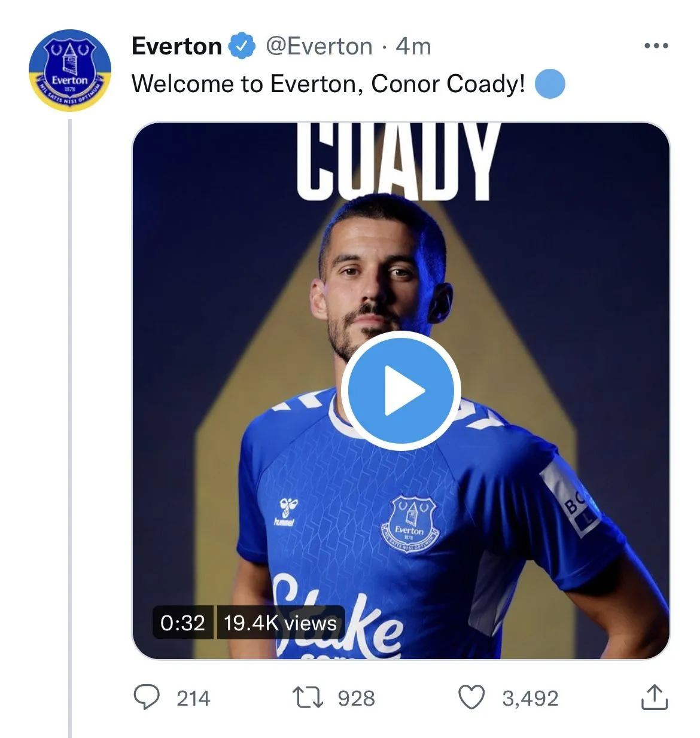This screenshot has height=738, width=700.
Task: Click the 4m tweet timestamp
Action: (413, 47)
